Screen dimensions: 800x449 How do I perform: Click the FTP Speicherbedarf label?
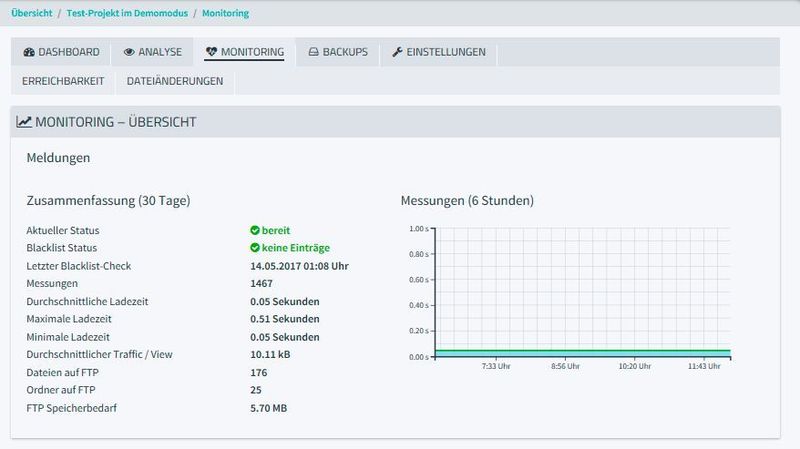tap(71, 408)
